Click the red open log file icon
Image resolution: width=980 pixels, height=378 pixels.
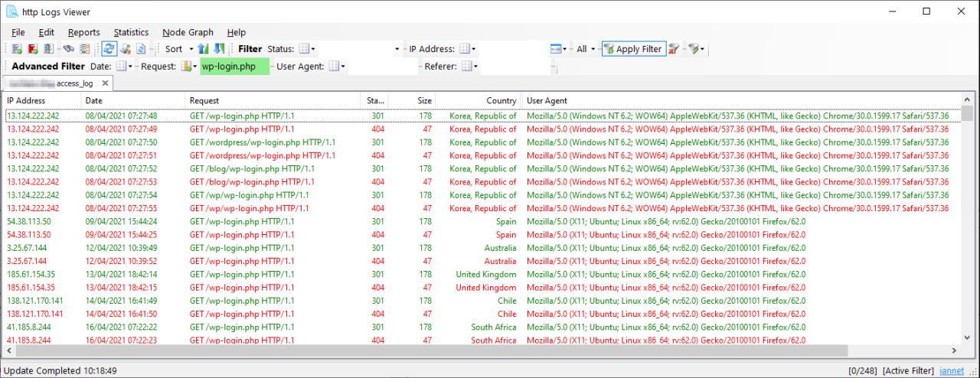(32, 49)
